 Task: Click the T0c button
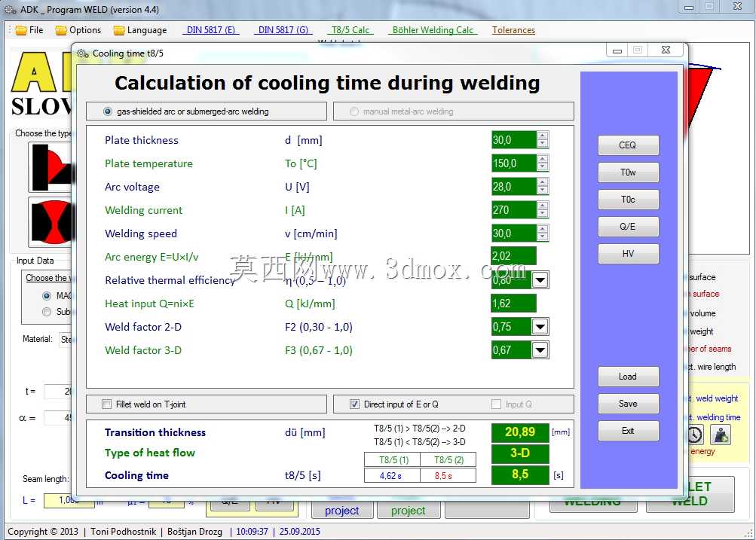628,200
